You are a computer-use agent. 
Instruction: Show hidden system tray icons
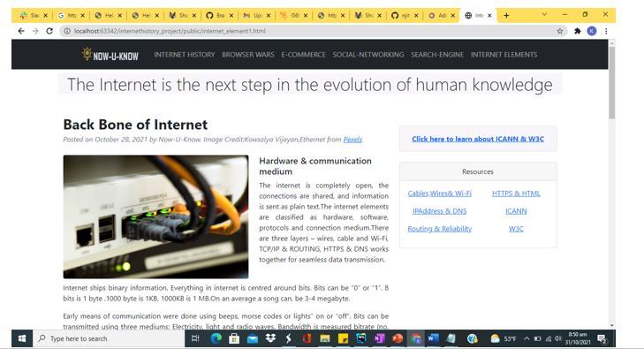527,338
